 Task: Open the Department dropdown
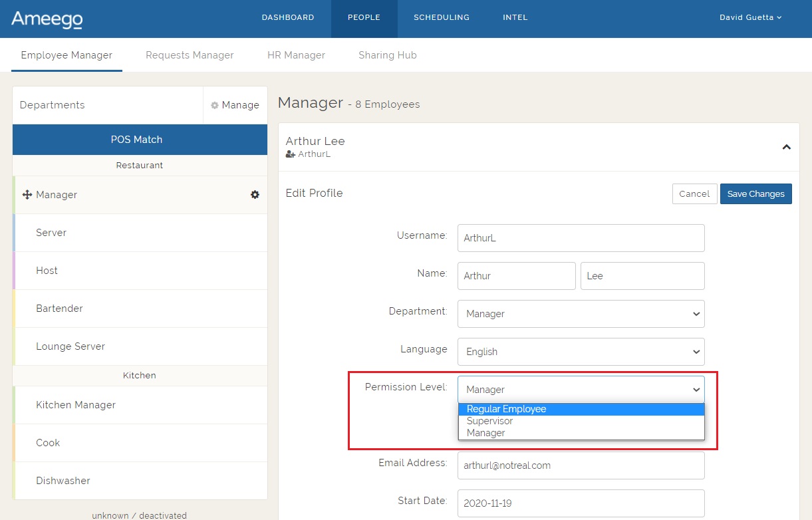click(581, 314)
